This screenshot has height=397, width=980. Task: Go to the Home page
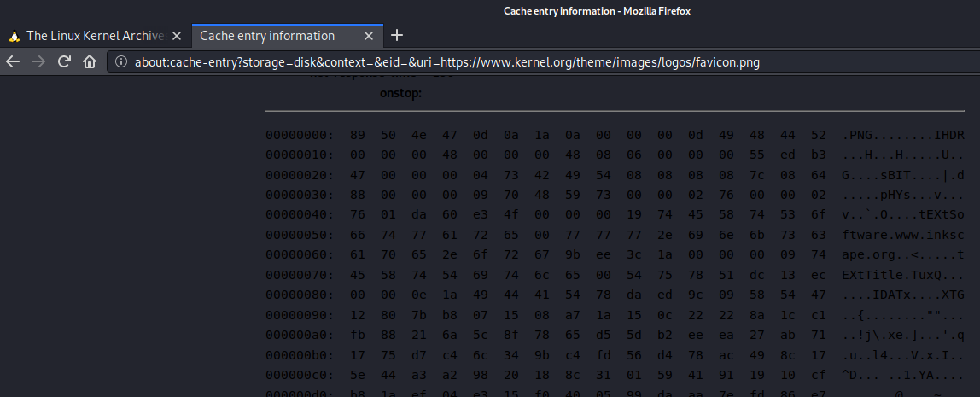[90, 61]
